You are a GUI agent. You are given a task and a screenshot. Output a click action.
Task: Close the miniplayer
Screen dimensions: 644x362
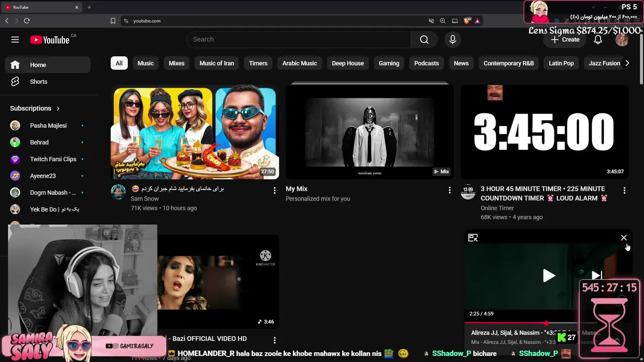point(624,238)
